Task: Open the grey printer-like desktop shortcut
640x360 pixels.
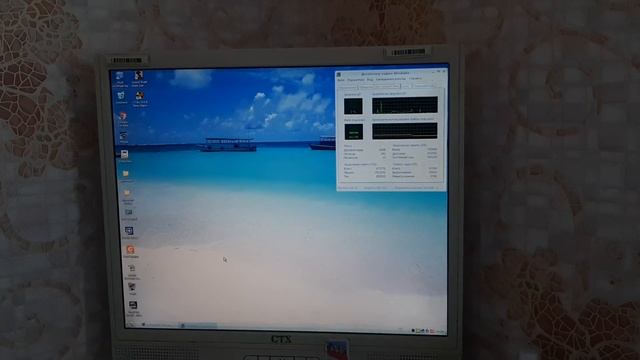Action: (x=131, y=269)
